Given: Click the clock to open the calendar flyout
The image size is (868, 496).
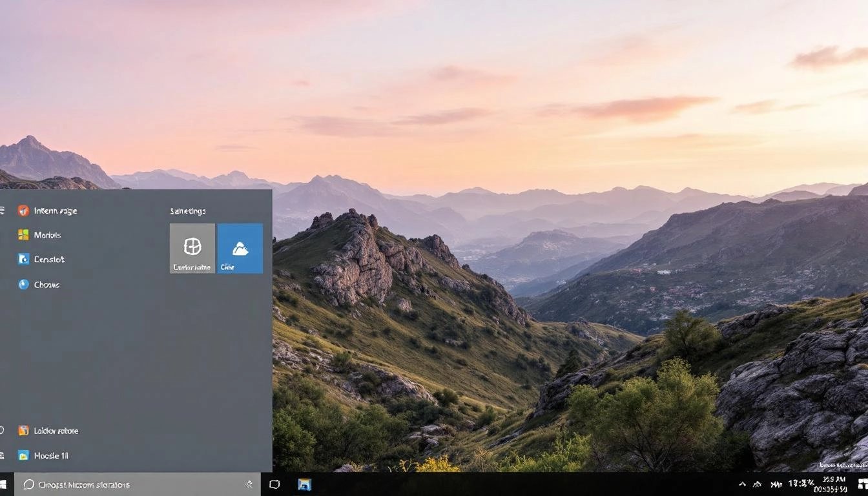Looking at the screenshot, I should point(833,484).
